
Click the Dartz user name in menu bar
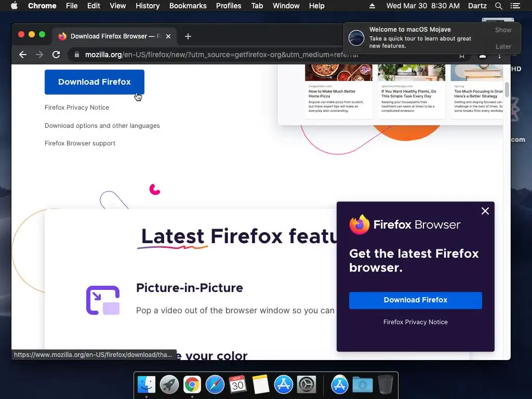(x=477, y=6)
